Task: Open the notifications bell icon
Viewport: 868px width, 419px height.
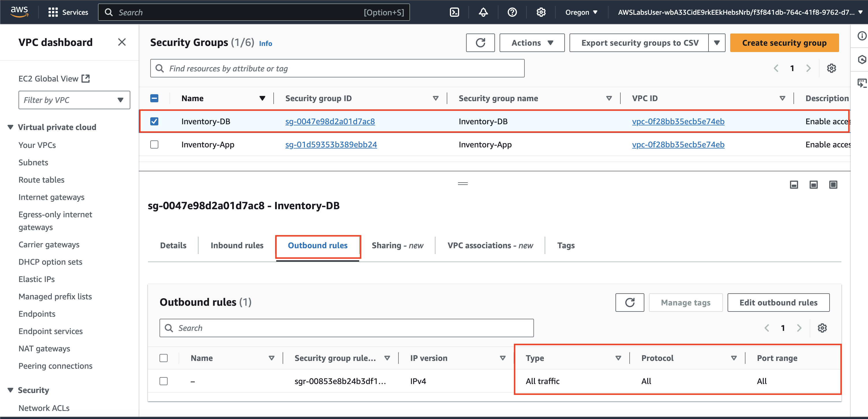Action: [x=483, y=12]
